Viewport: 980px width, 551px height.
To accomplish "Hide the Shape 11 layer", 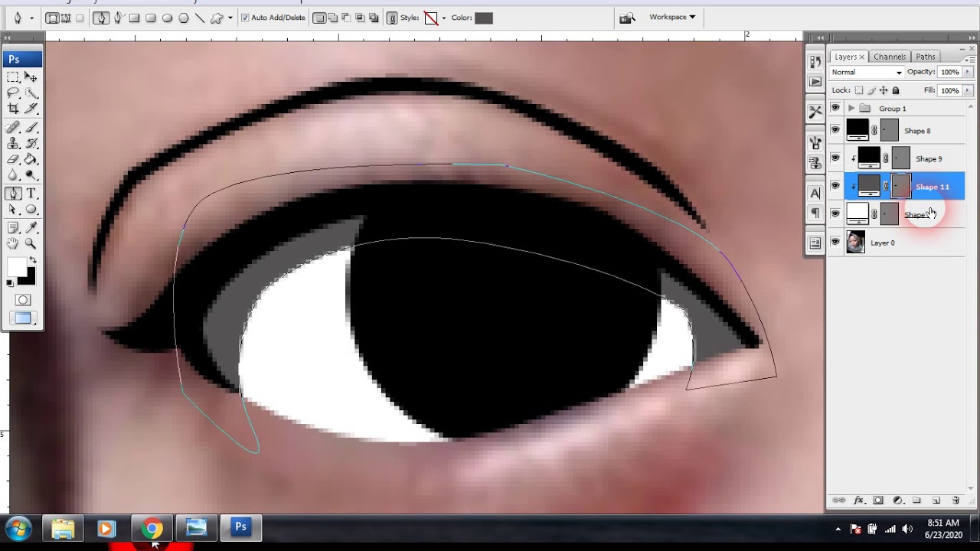I will 835,187.
